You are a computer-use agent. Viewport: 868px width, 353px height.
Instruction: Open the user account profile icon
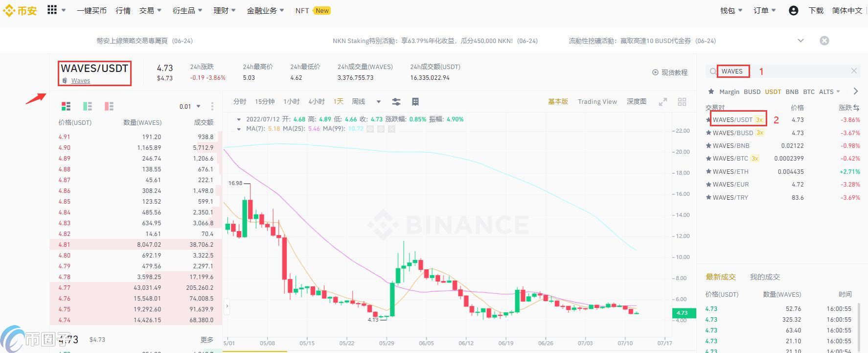pyautogui.click(x=794, y=10)
